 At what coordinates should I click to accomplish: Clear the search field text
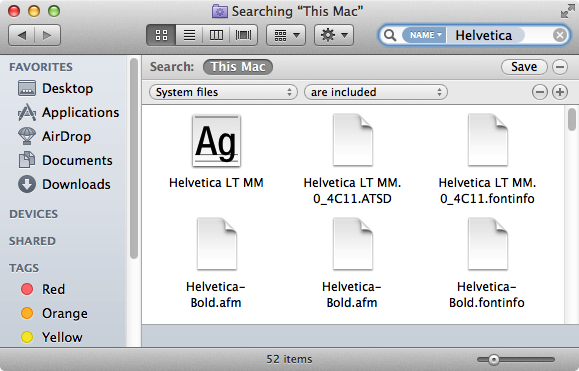point(560,35)
